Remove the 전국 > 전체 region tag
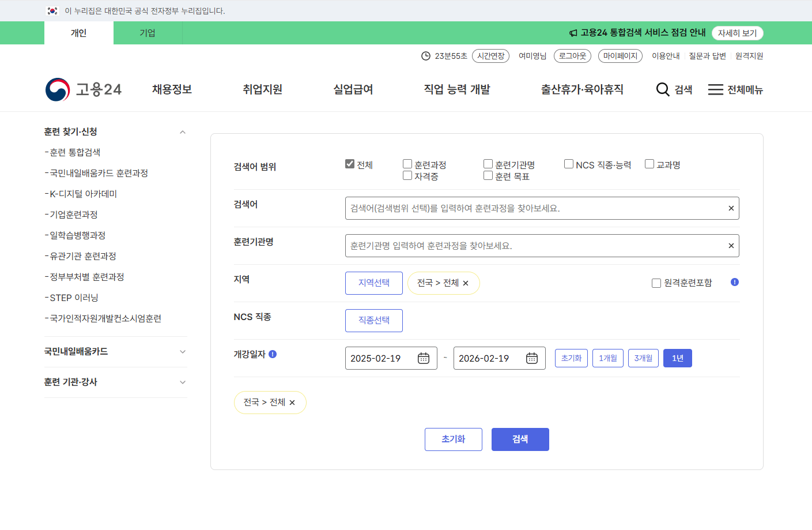The width and height of the screenshot is (812, 530). coord(466,283)
